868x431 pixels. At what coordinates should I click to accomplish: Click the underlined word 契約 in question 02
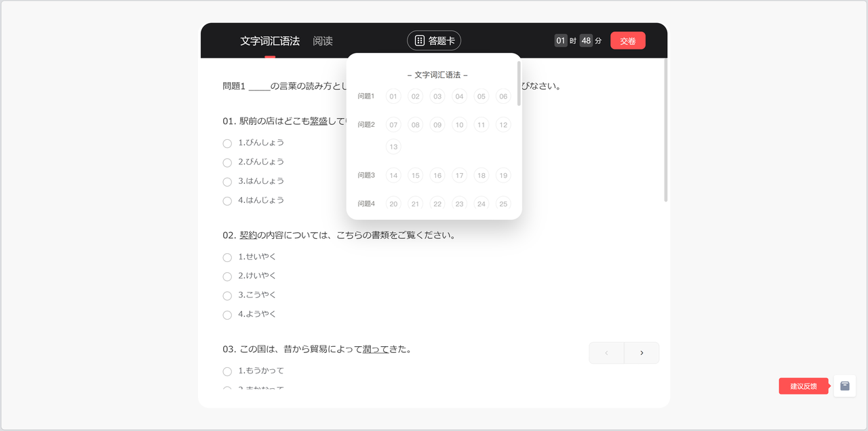pyautogui.click(x=248, y=236)
